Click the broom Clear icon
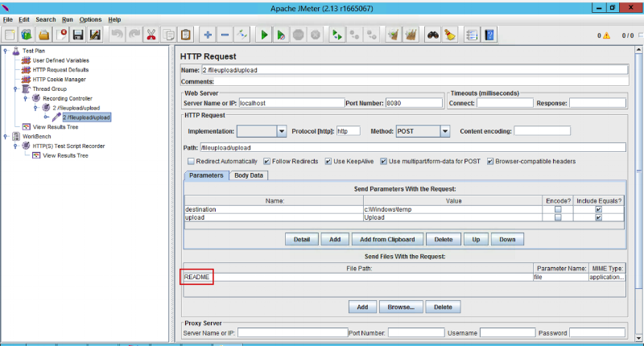 pos(451,35)
